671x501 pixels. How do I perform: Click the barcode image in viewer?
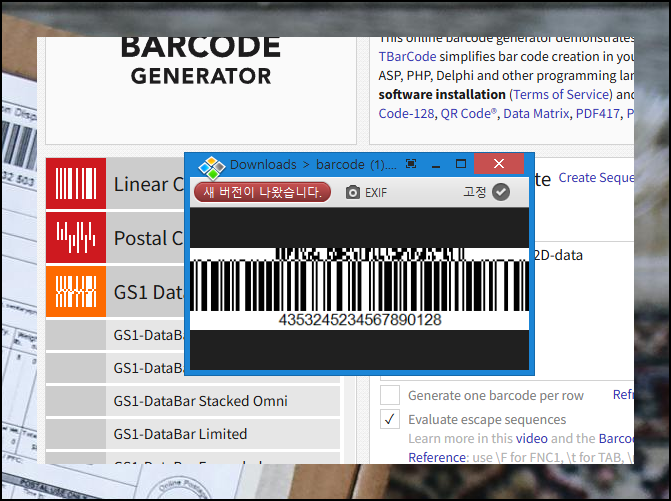tap(359, 288)
